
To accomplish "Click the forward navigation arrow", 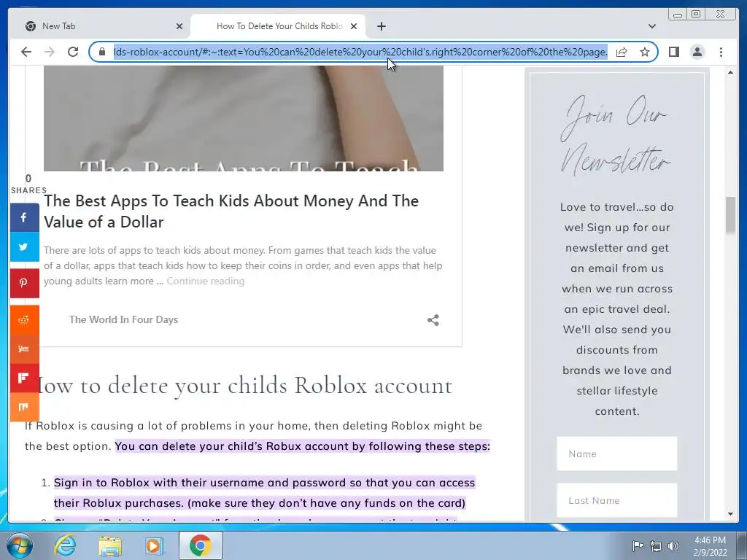I will (x=50, y=52).
